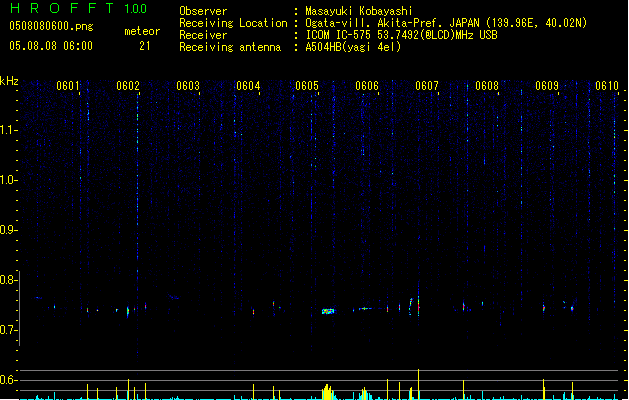This screenshot has width=629, height=400.
Task: Click the kHz axis unit label
Action: pos(9,81)
